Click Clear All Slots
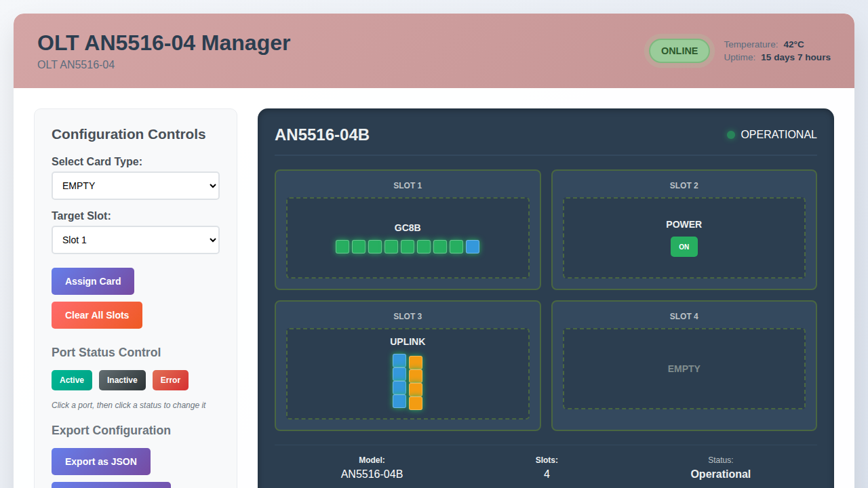This screenshot has height=488, width=868. coord(96,315)
